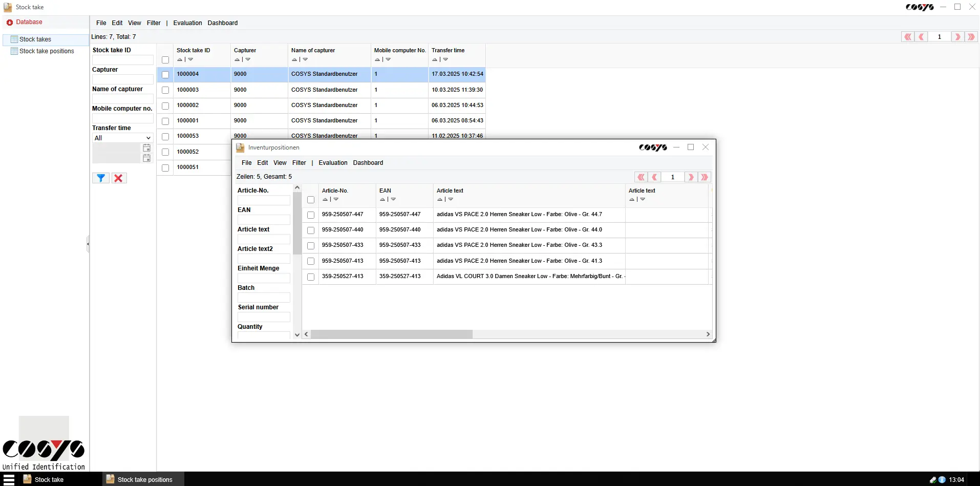Click horizontal scrollbar thumb in Inventurpositionen table

coord(392,334)
